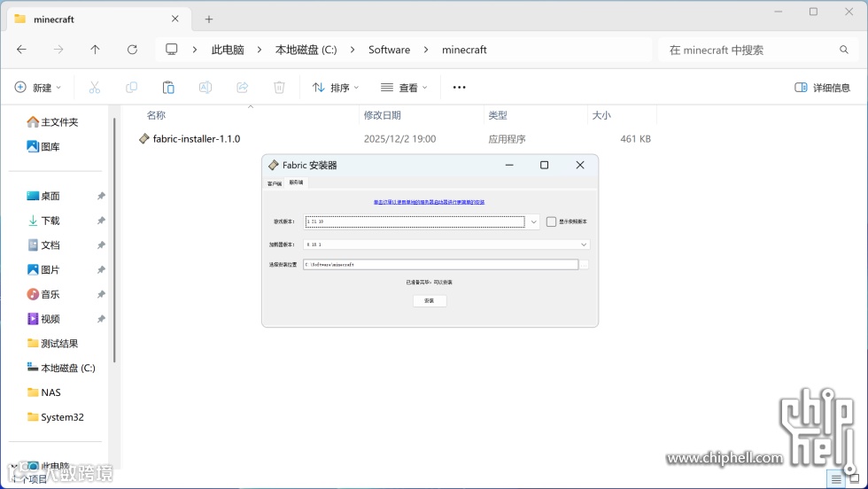Viewport: 868px width, 489px height.
Task: Open 桌面 in the sidebar
Action: point(43,196)
